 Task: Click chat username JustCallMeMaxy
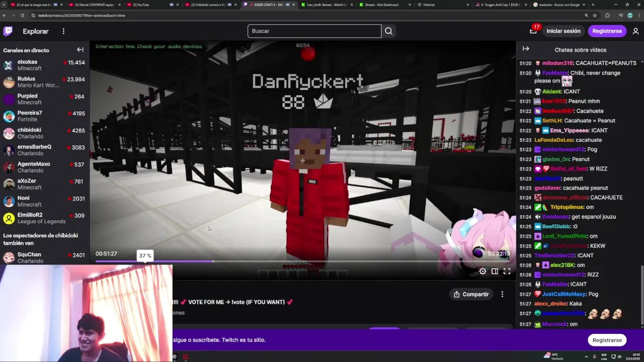(563, 294)
